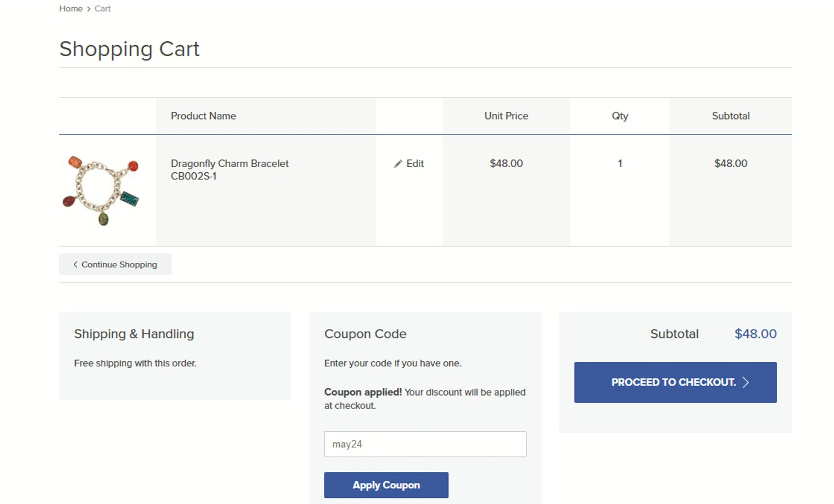Click the Qty column header
This screenshot has height=504, width=834.
619,116
